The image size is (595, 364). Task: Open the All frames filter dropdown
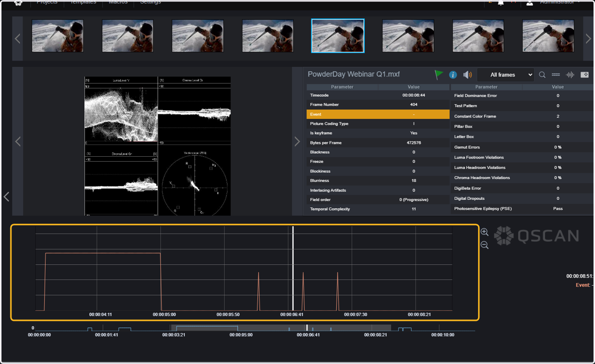pos(506,75)
